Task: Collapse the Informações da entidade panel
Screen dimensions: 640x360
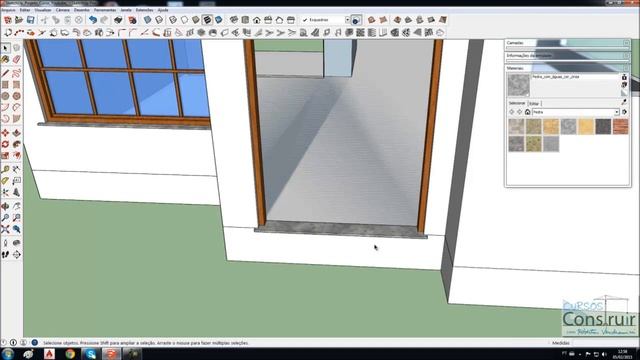Action: click(x=626, y=56)
